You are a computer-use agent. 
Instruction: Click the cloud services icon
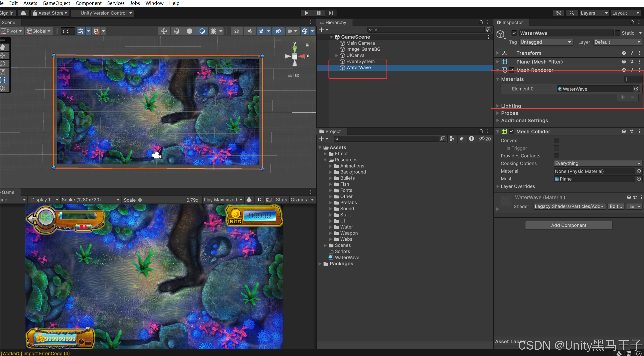[x=23, y=13]
